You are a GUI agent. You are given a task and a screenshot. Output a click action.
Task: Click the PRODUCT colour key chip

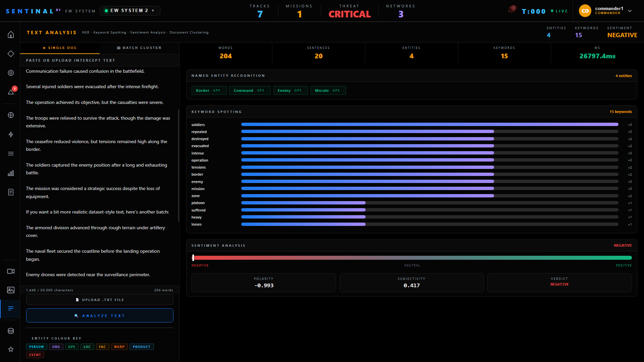coord(142,347)
